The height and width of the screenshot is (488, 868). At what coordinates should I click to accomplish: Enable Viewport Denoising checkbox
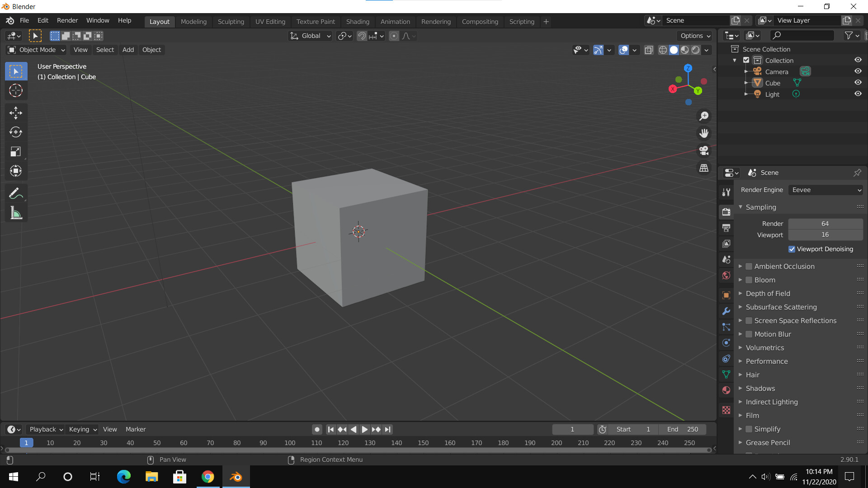point(792,249)
